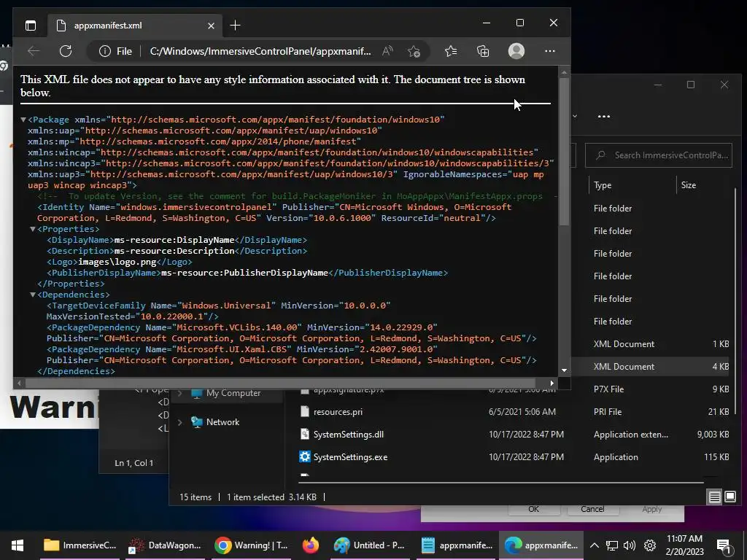This screenshot has height=560, width=747.
Task: Click the horizontal scroll right arrow in Edge
Action: 551,383
